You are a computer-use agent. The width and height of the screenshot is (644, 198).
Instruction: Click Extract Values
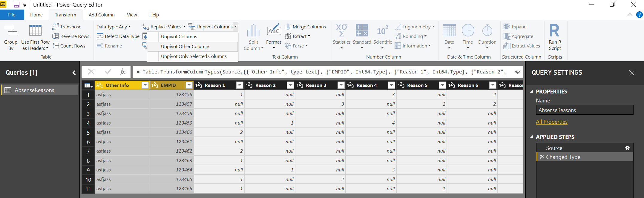[522, 46]
